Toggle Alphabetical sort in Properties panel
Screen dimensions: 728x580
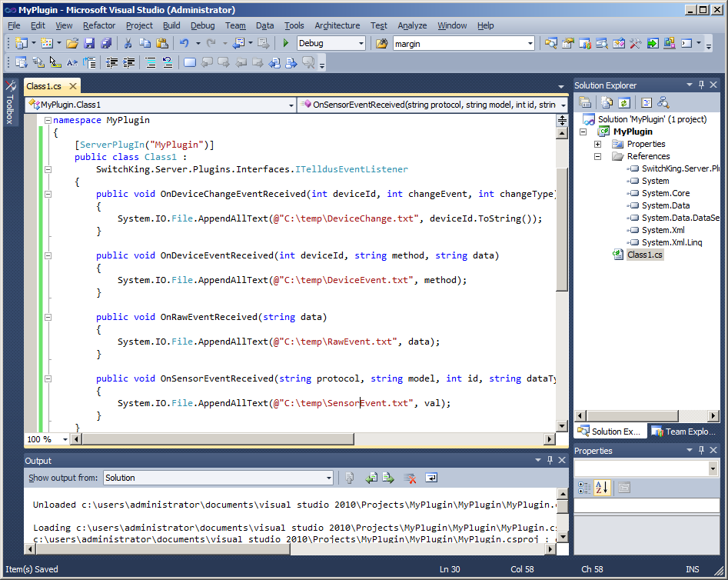(x=602, y=488)
